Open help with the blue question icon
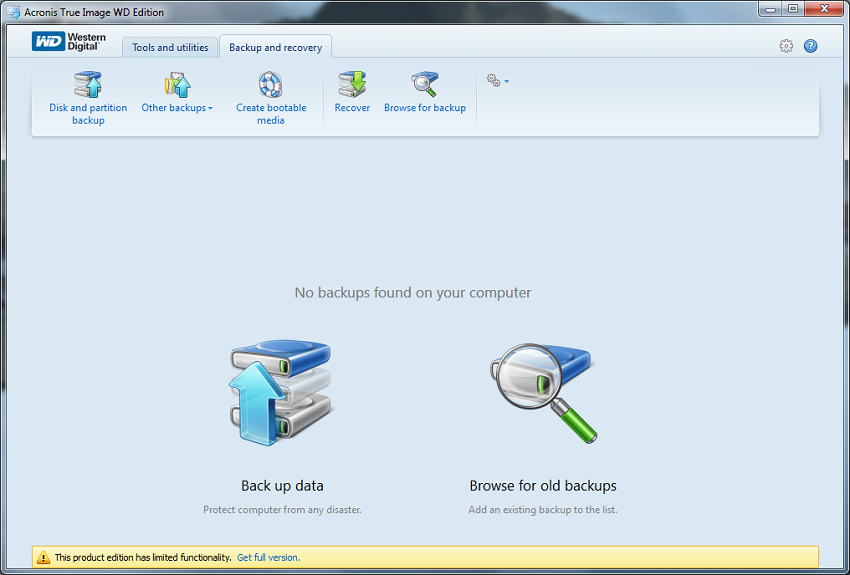 coord(810,46)
